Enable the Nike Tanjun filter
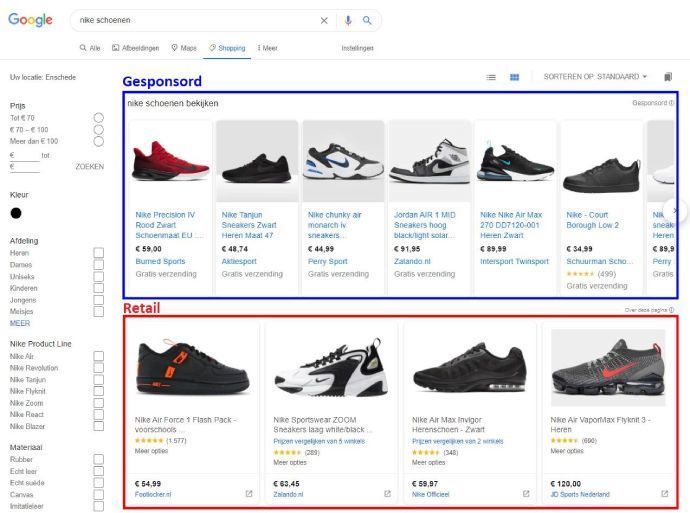 99,379
